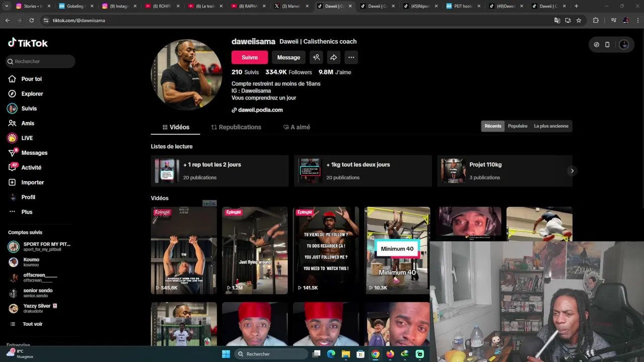Switch to the (6) ROHFF YouTube tab
Viewport: 644px width, 362px height.
point(163,6)
